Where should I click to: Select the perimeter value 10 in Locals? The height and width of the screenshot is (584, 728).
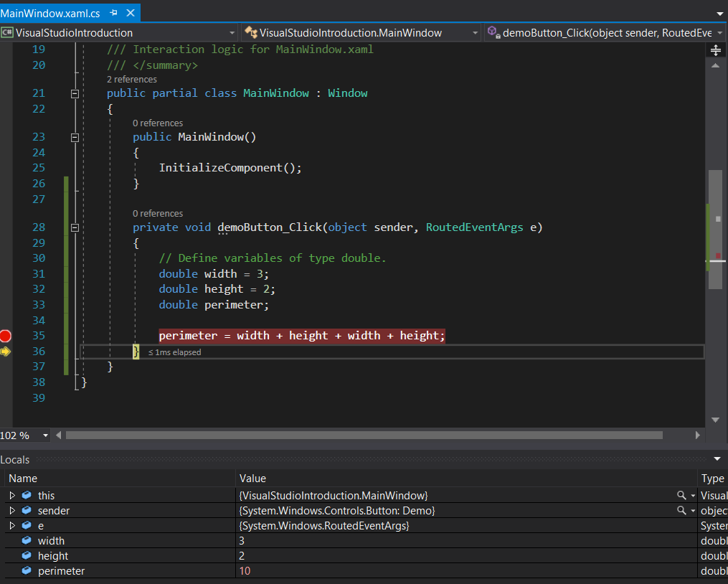245,571
